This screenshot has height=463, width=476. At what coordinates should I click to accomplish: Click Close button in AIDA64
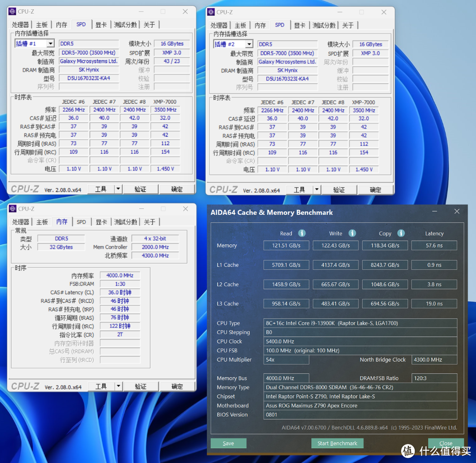click(446, 443)
